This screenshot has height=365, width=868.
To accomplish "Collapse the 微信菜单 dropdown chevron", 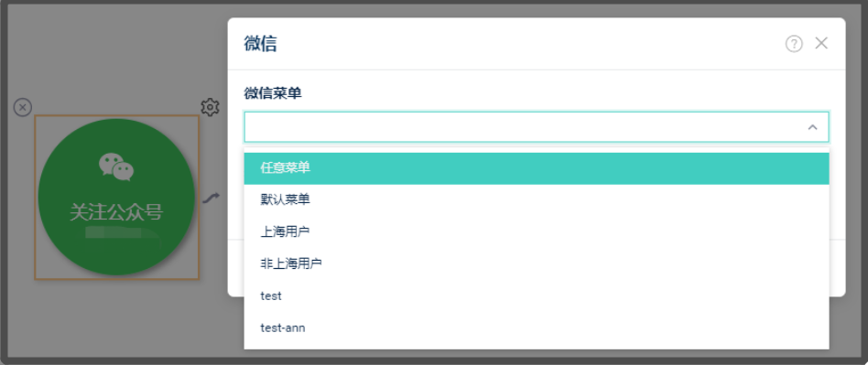I will tap(812, 127).
